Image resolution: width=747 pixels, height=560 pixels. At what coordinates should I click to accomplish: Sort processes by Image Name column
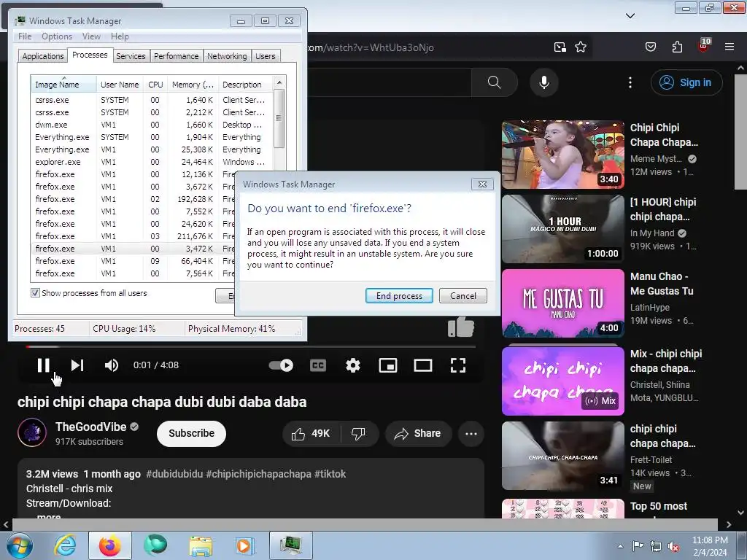(64, 85)
